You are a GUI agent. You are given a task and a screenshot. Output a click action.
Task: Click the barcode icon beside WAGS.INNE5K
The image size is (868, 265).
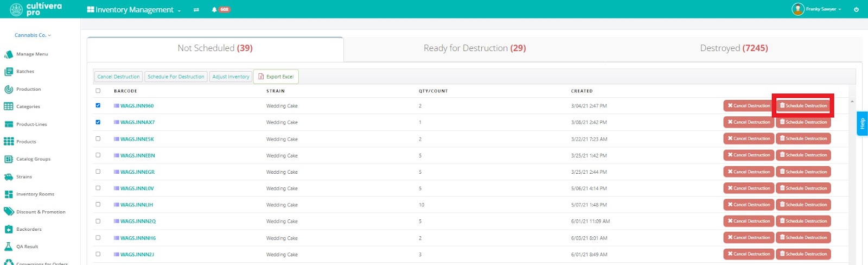117,139
